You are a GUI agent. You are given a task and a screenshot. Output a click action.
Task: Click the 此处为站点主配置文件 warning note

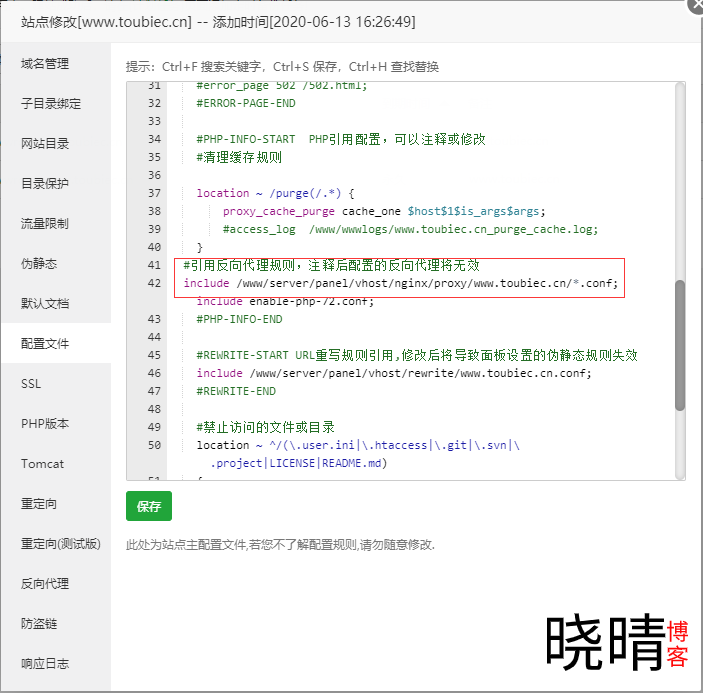pos(280,545)
